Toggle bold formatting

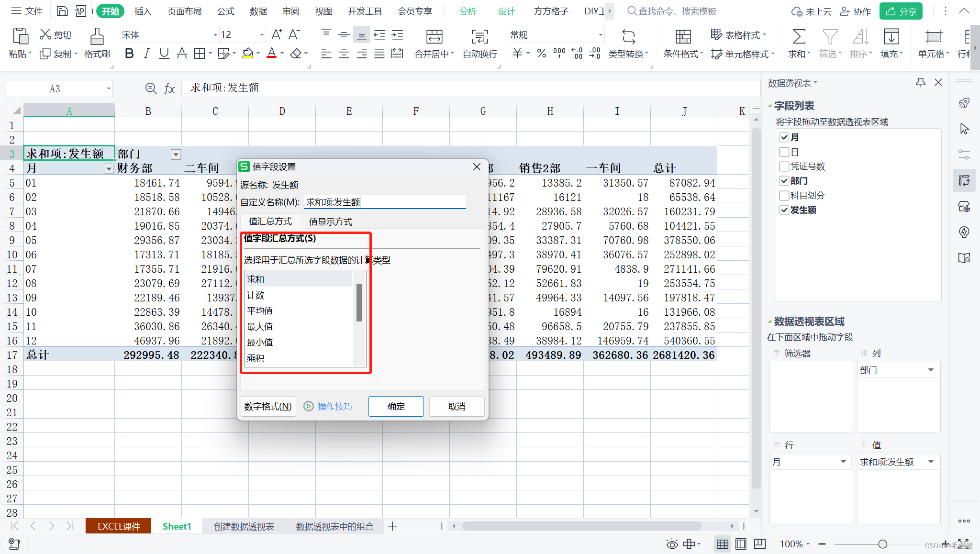click(129, 54)
